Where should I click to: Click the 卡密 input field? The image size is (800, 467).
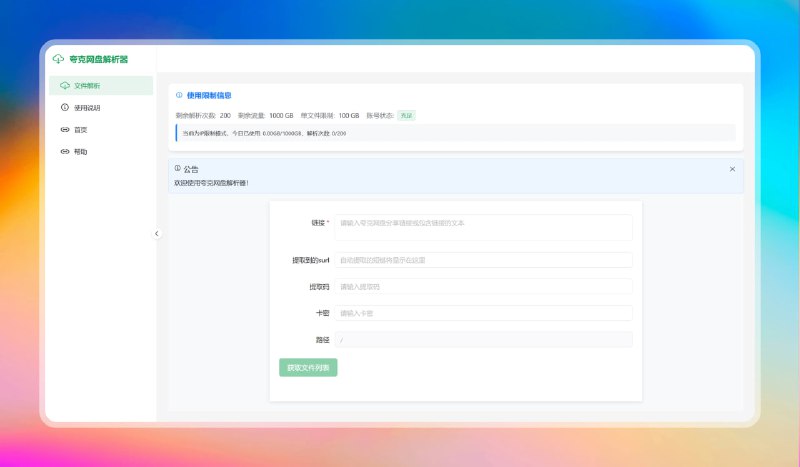coord(484,313)
